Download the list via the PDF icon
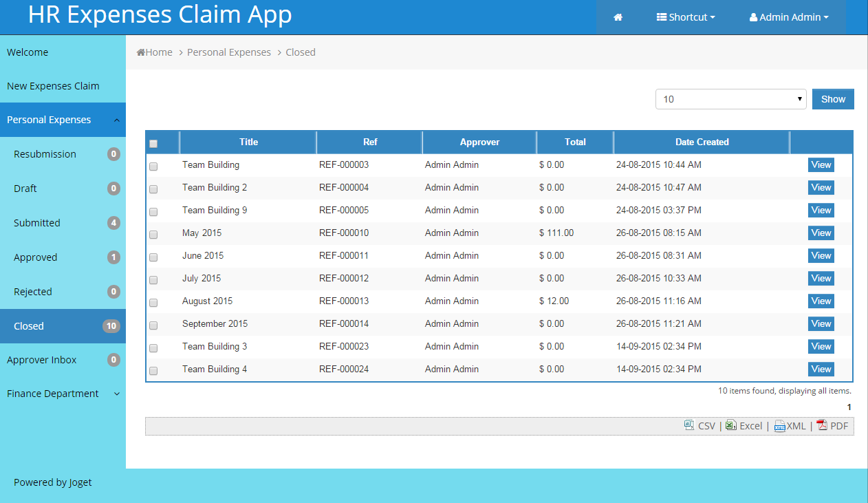This screenshot has width=868, height=503. (822, 426)
